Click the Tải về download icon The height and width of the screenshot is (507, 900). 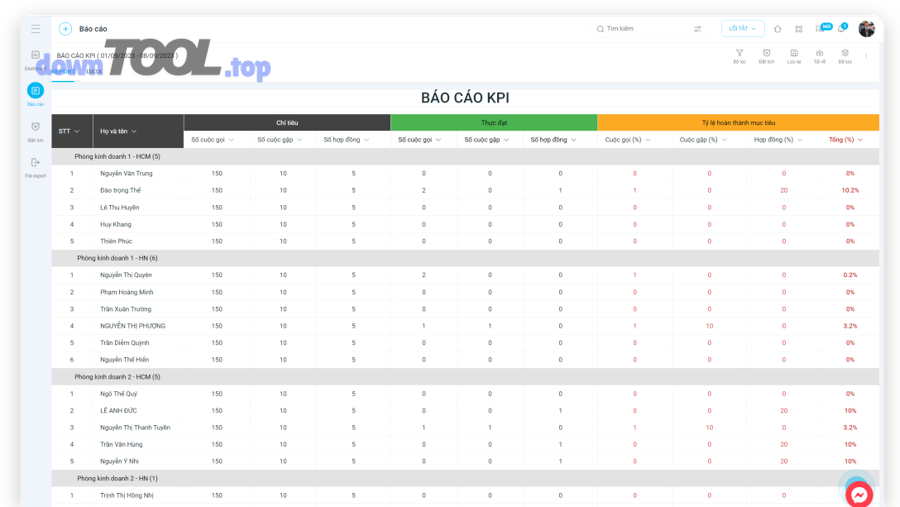click(819, 55)
